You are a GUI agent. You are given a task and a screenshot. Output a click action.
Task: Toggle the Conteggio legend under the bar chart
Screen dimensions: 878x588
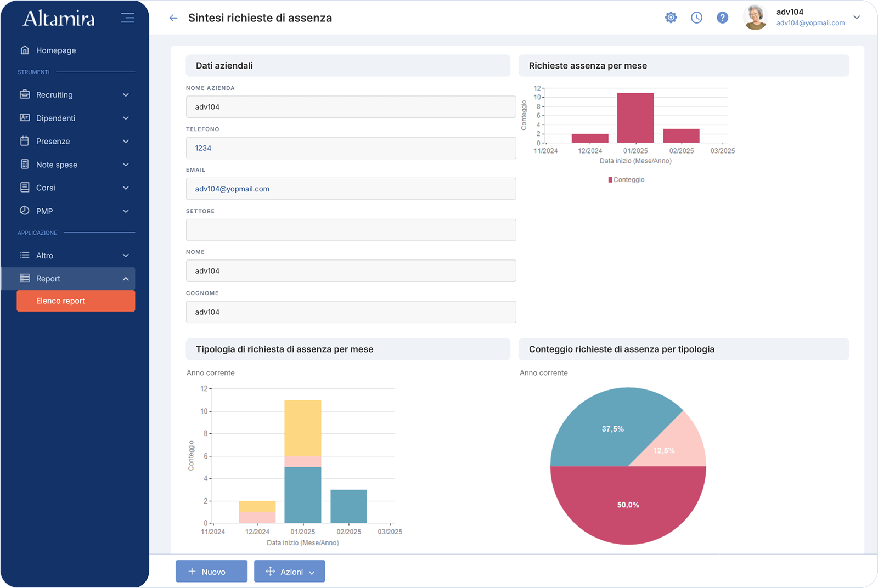[626, 179]
